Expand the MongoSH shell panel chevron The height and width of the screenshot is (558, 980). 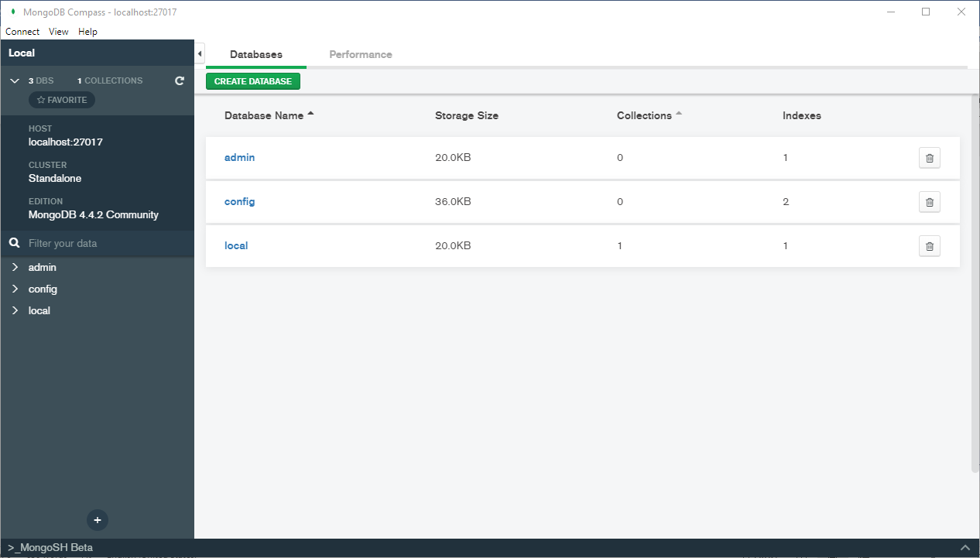(x=965, y=547)
